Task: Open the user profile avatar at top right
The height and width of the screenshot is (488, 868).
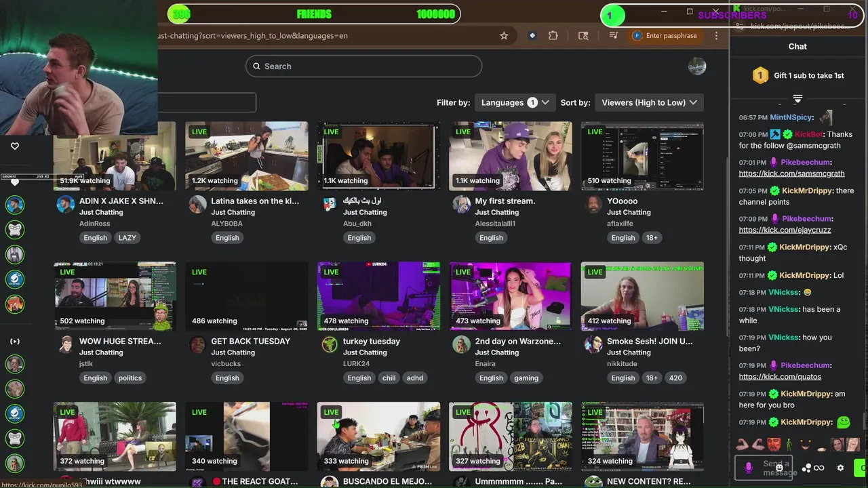Action: pos(697,66)
